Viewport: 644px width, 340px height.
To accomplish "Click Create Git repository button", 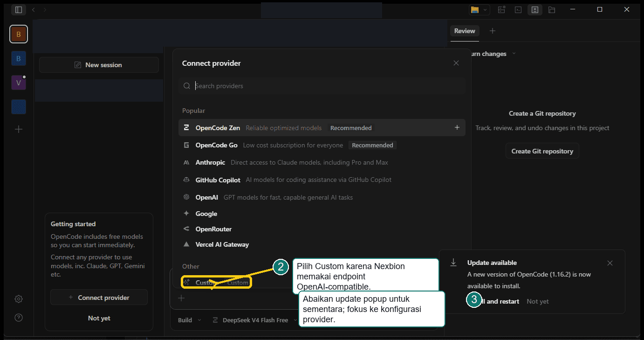I will pos(542,151).
